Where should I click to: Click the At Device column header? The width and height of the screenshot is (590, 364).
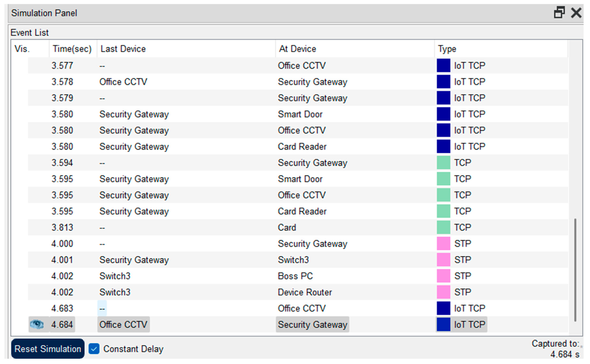point(297,49)
